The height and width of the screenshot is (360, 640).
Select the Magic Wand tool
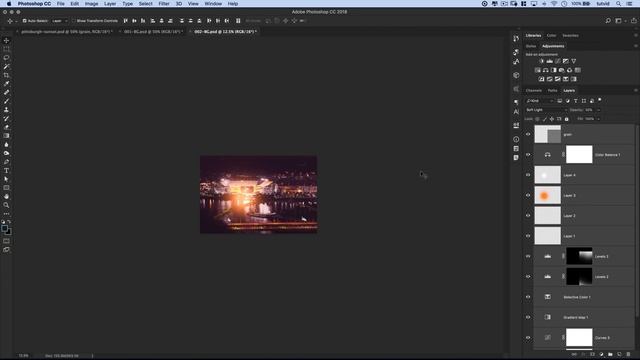6,67
